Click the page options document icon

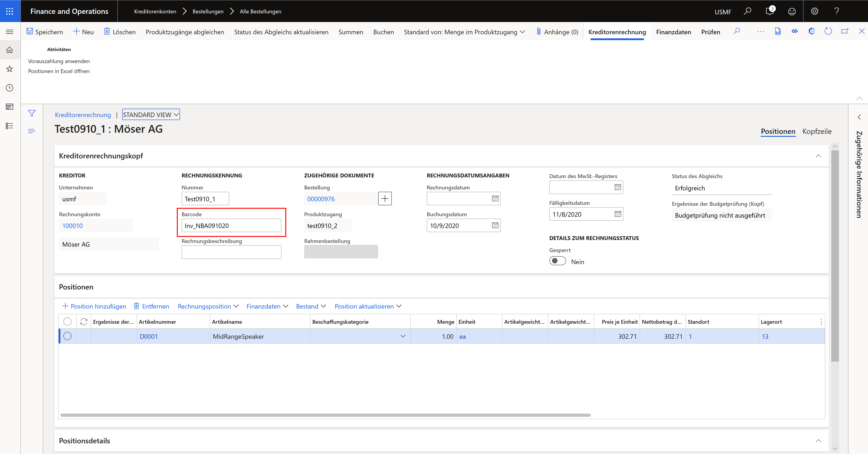778,31
